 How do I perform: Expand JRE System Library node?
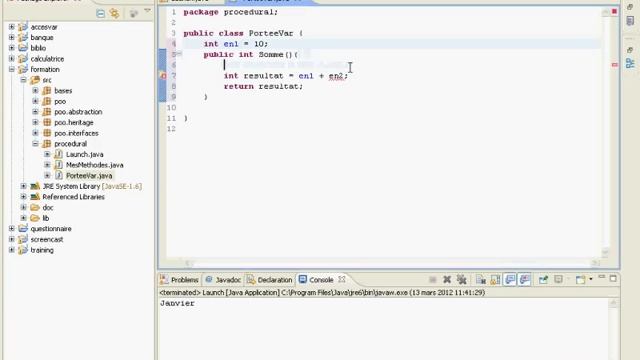(x=23, y=186)
